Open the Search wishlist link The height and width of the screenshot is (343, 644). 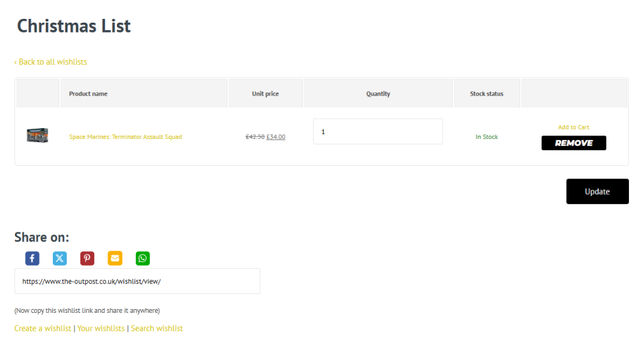pyautogui.click(x=157, y=329)
